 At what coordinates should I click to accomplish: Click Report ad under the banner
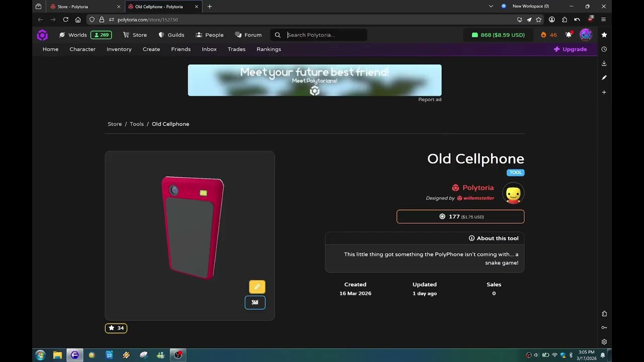coord(430,100)
